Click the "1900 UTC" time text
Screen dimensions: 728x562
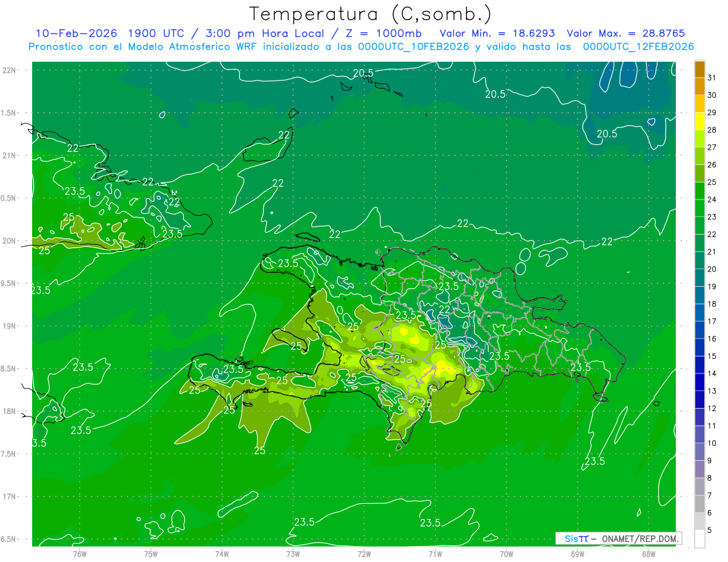[158, 33]
